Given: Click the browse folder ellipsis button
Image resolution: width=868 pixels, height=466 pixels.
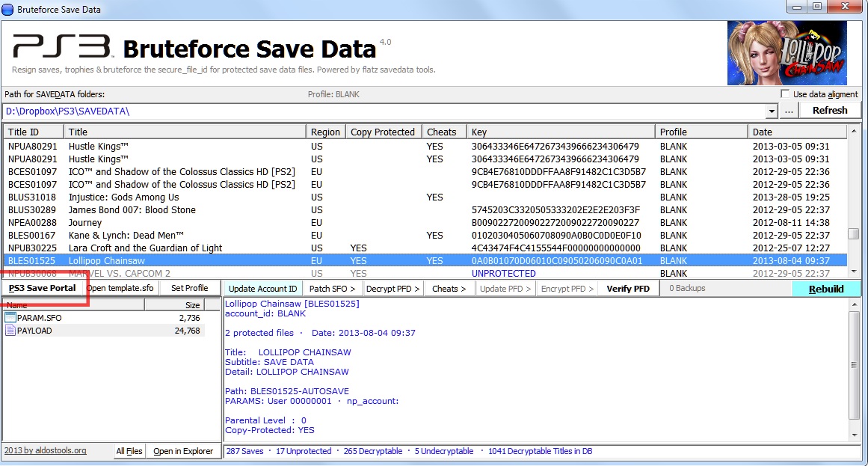Looking at the screenshot, I should point(789,111).
